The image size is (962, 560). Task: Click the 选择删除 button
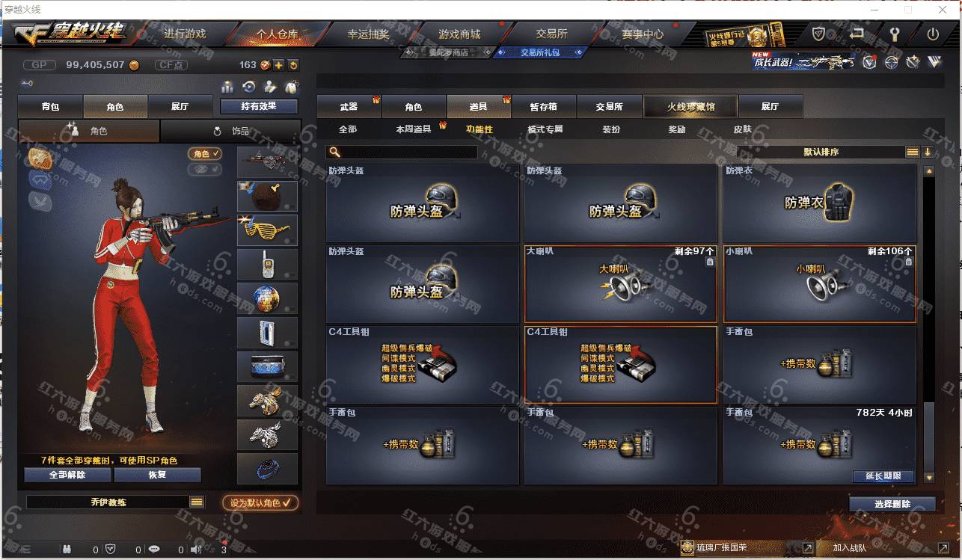[x=892, y=504]
